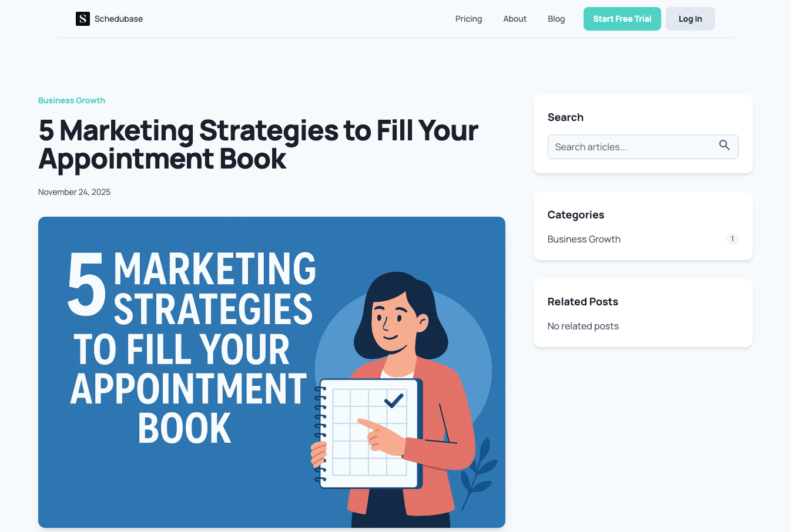Select Business Growth in the Categories list

(x=584, y=239)
